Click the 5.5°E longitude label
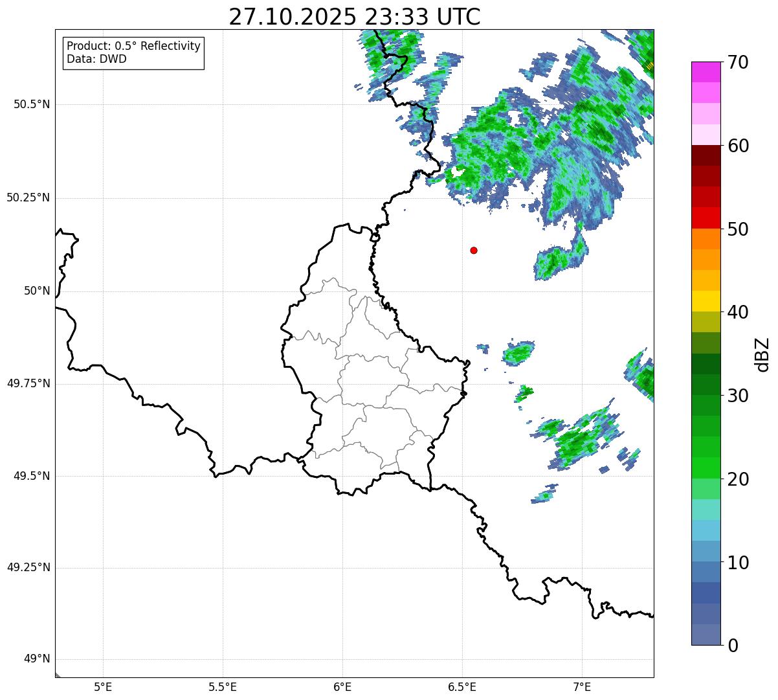 tap(223, 686)
